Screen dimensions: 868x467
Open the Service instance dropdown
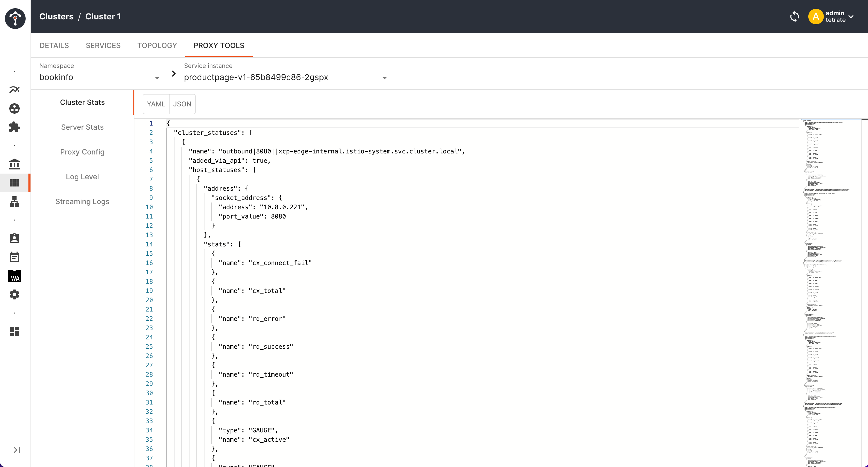pos(287,77)
